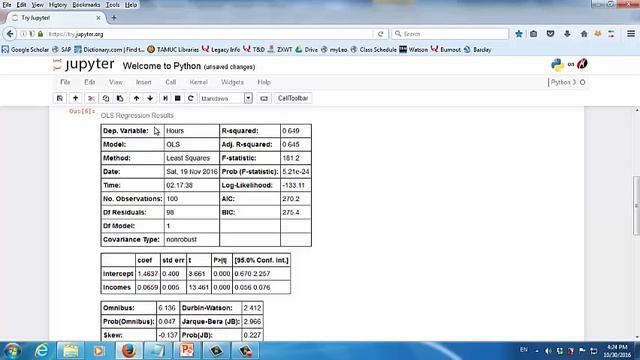
Task: Open the TAMUC Libraries bookmark
Action: pyautogui.click(x=173, y=49)
